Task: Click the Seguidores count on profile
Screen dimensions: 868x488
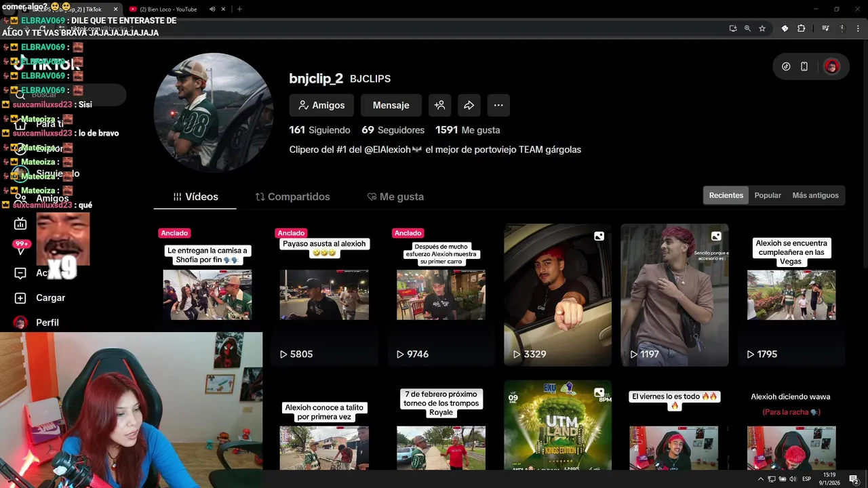Action: [x=393, y=130]
